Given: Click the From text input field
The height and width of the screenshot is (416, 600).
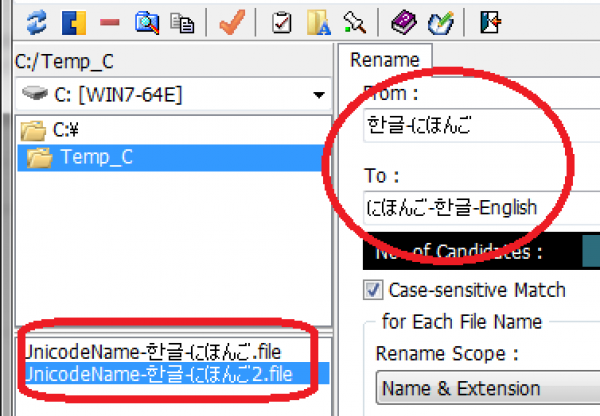Looking at the screenshot, I should [x=482, y=126].
